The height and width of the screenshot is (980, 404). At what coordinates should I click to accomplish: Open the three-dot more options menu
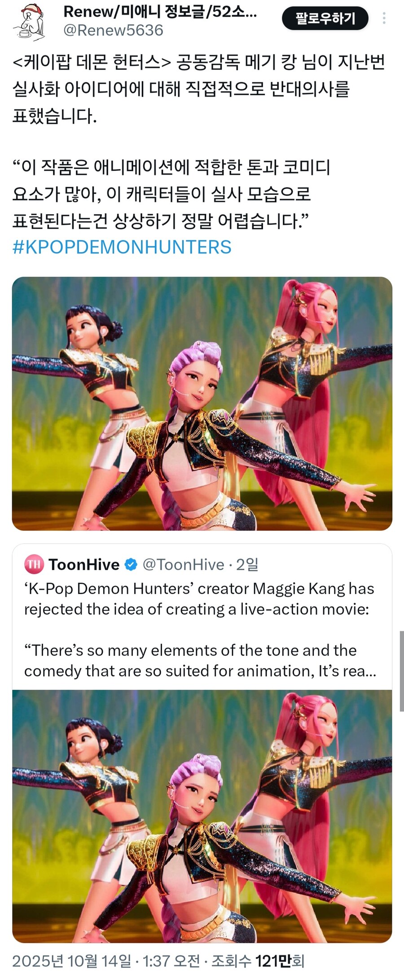384,18
